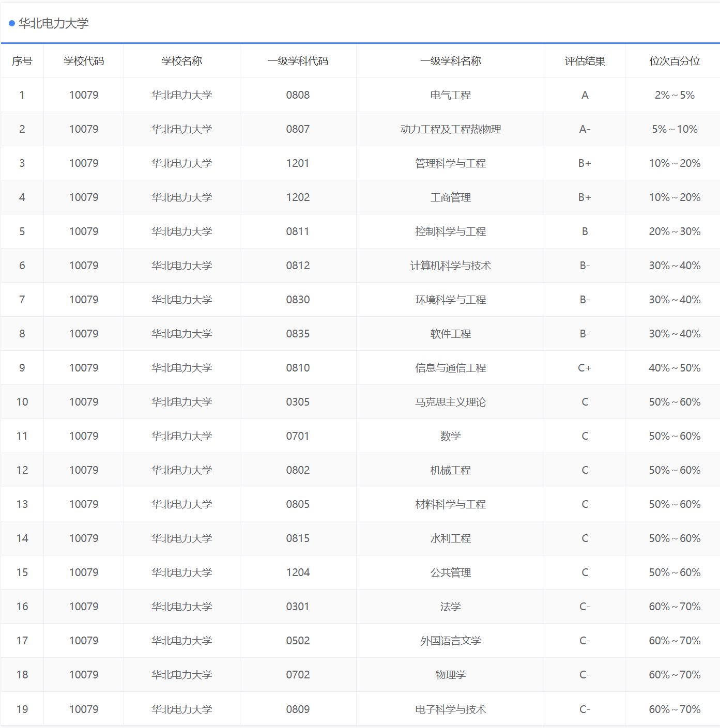
Task: Click the 学校代码 column header
Action: tap(83, 60)
